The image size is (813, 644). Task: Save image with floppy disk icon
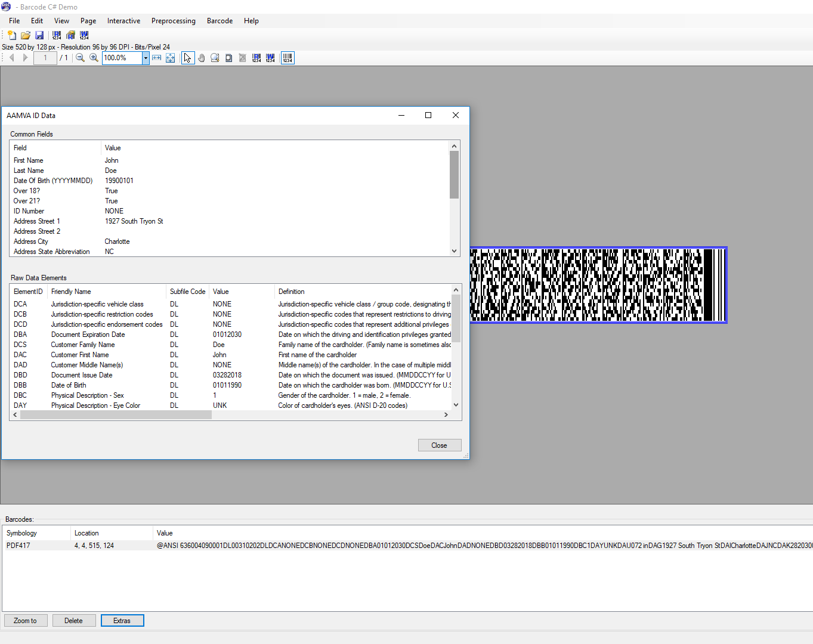(39, 35)
